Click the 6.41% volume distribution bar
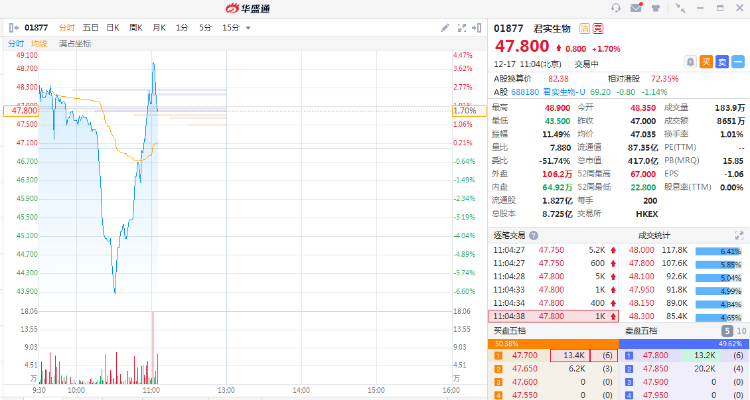 coord(718,251)
